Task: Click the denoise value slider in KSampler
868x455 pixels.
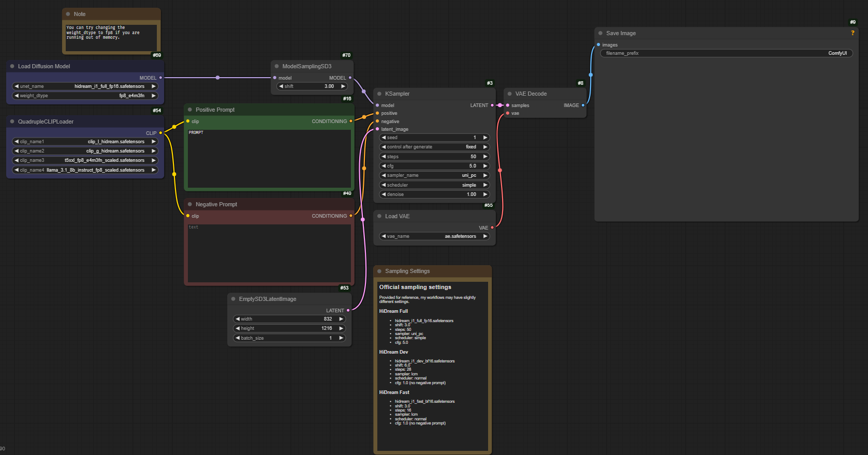Action: pyautogui.click(x=434, y=194)
